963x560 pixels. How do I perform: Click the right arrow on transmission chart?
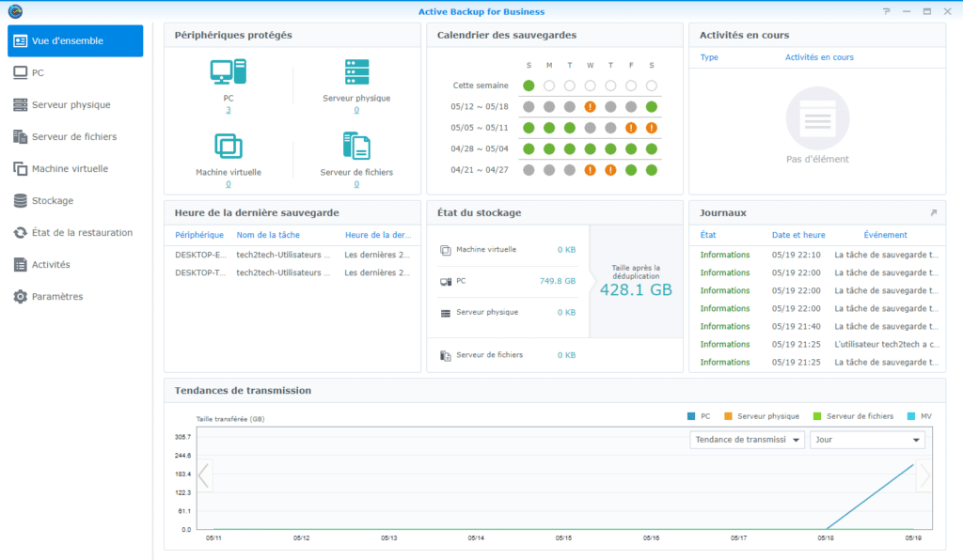coord(924,476)
